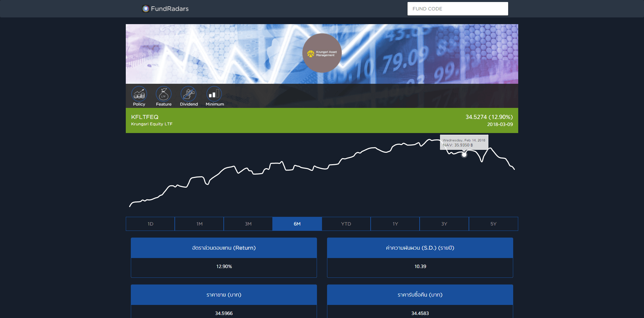The height and width of the screenshot is (318, 644).
Task: Click the S.D. header ค่าความผันผวน
Action: [x=420, y=248]
